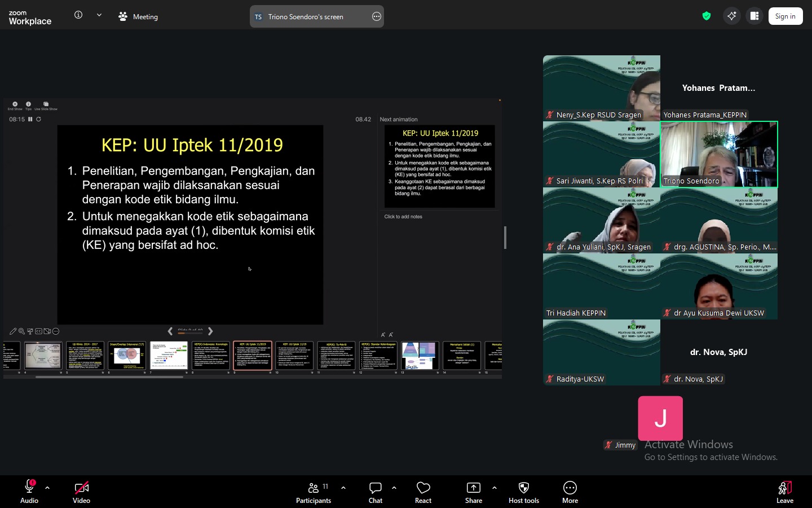Expand the Share options arrow
This screenshot has width=812, height=508.
[495, 488]
